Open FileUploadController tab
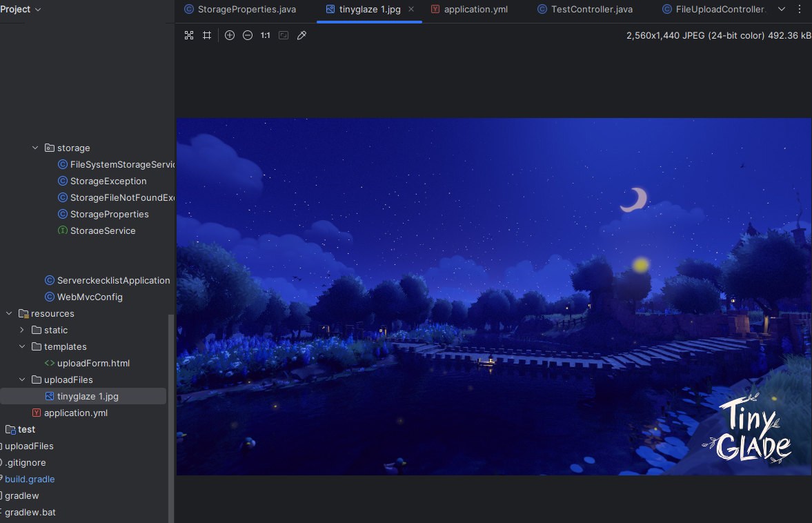Screen dimensions: 812x523 pos(714,10)
